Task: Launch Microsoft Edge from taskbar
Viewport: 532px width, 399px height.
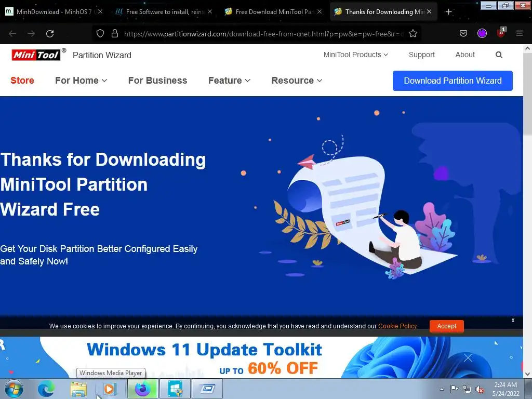Action: coord(46,389)
